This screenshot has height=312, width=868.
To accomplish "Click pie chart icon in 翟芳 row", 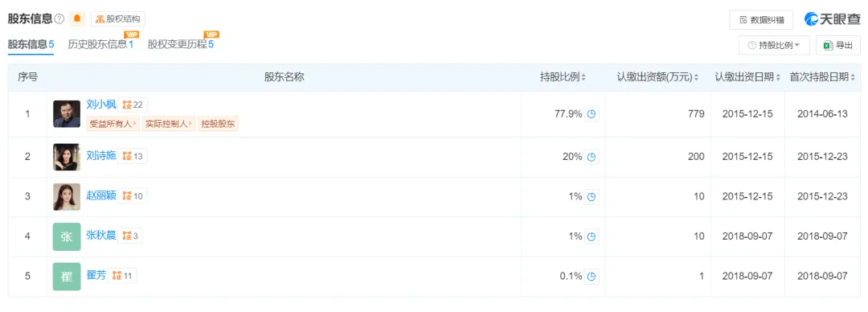I will (592, 276).
